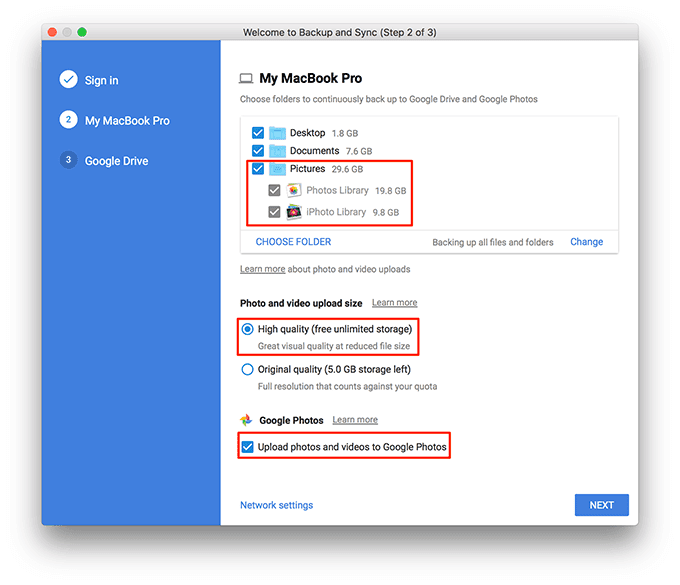The image size is (680, 585).
Task: Click the Pictures folder icon
Action: pyautogui.click(x=277, y=169)
